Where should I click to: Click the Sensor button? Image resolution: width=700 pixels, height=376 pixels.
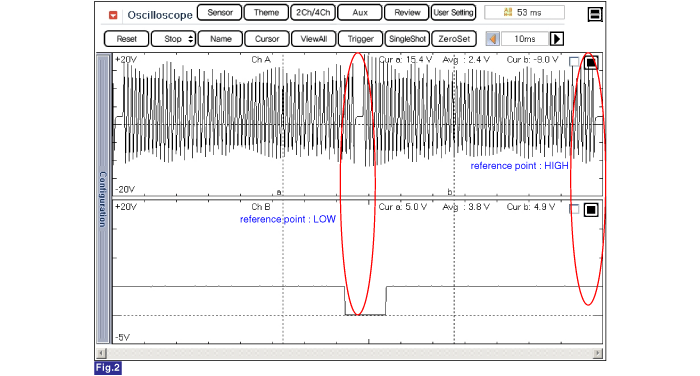tap(220, 13)
